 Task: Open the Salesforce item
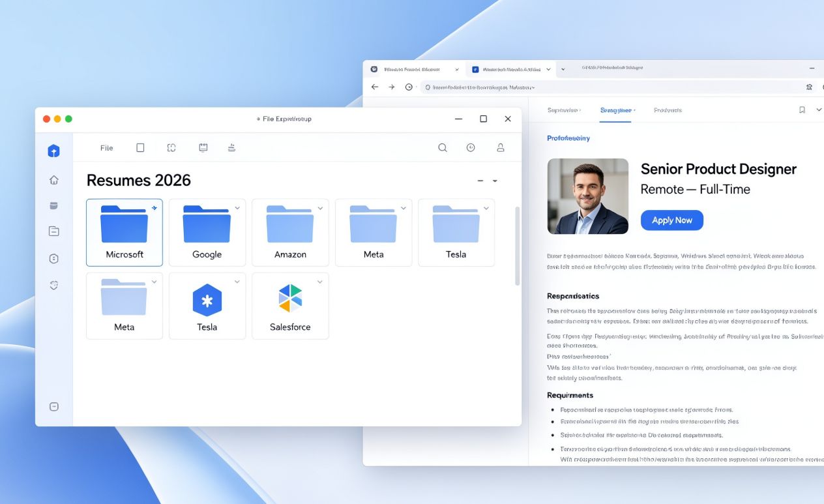[290, 306]
